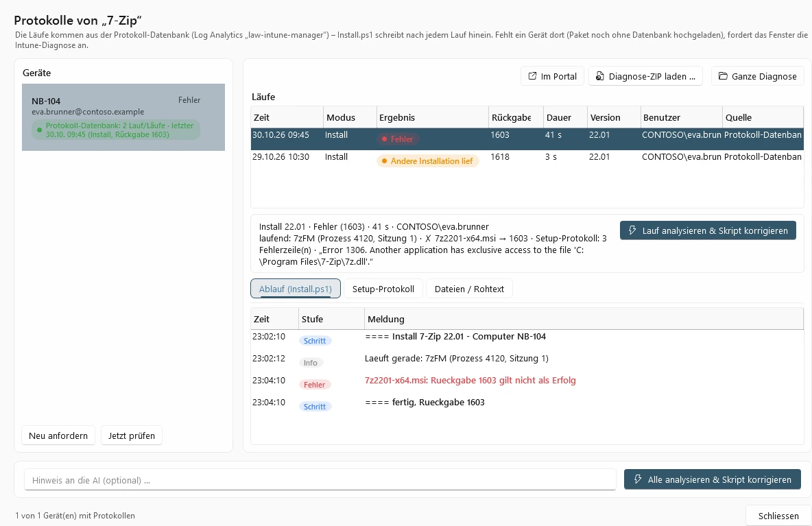Click the Fehler level badge at 23:04:10
Image resolution: width=812 pixels, height=526 pixels.
tap(314, 385)
